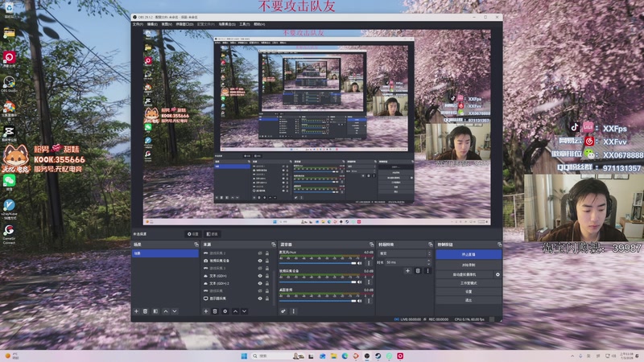Mute the 视频采集设备 audio channel
Screen dimensions: 644x362
(x=360, y=282)
